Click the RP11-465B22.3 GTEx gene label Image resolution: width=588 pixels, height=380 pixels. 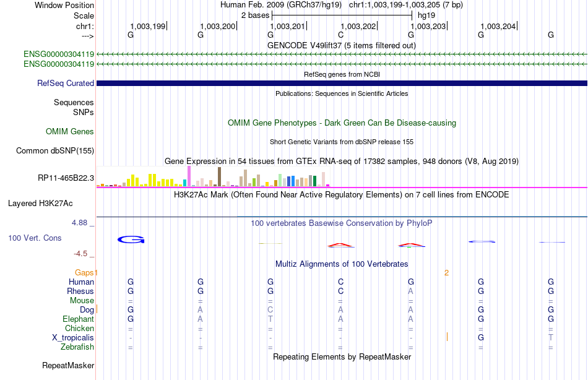coord(66,178)
